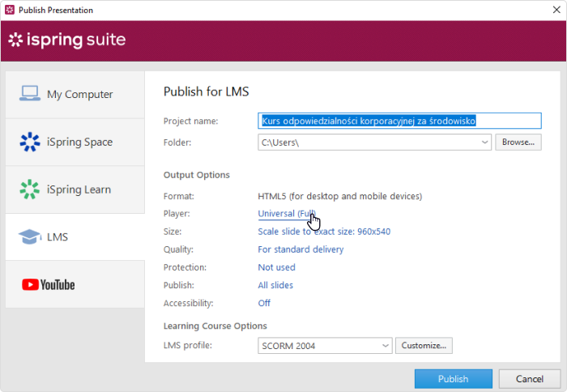The image size is (567, 392).
Task: Click the Folder: label
Action: point(177,143)
